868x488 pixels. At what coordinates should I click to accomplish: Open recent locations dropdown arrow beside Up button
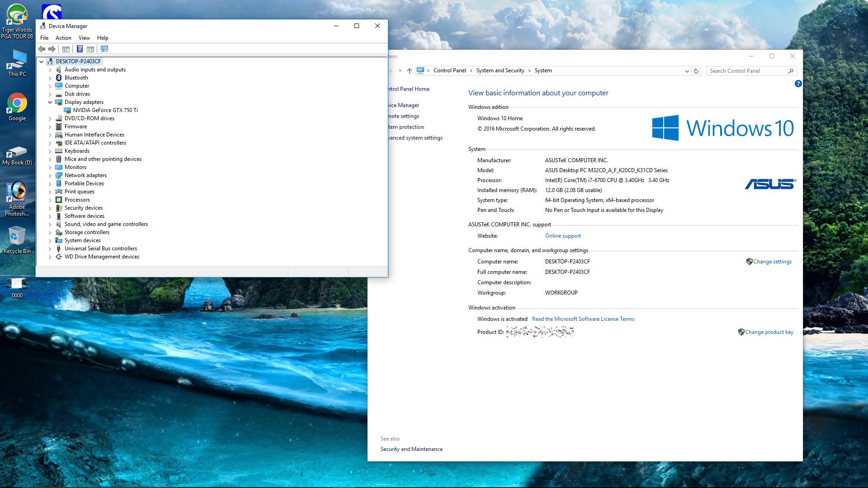pos(400,71)
